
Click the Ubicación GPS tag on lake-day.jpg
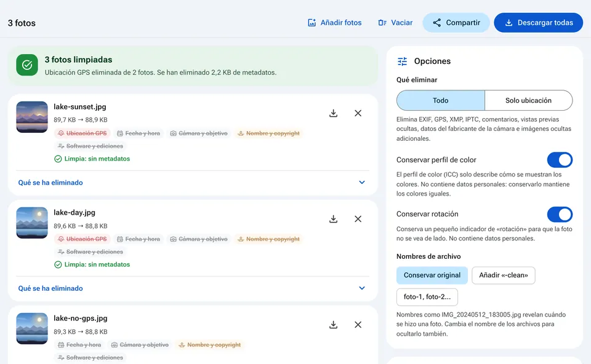tap(82, 239)
